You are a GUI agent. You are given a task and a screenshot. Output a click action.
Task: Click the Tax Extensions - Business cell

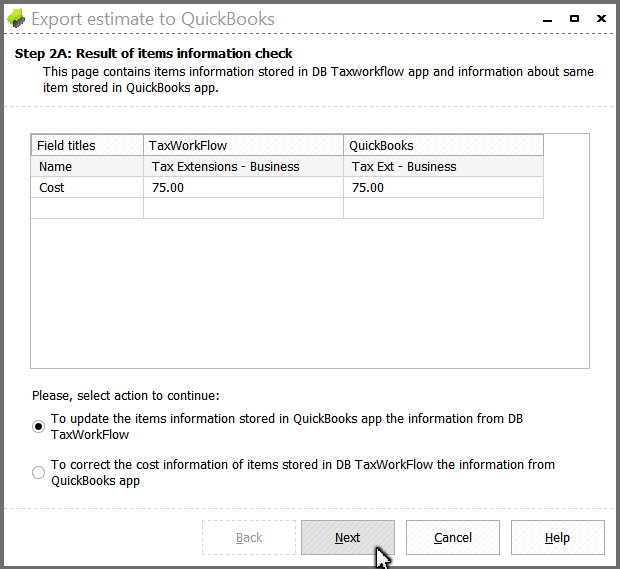pos(243,166)
